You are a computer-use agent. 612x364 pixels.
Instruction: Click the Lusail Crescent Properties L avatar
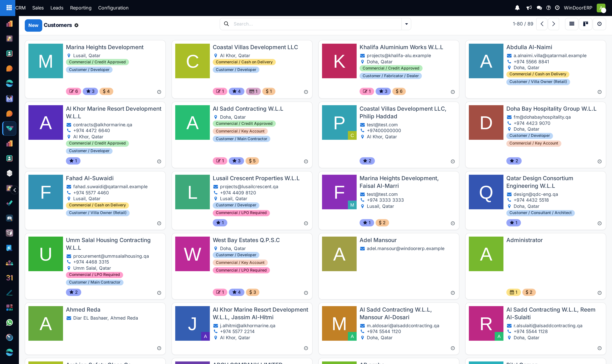193,192
